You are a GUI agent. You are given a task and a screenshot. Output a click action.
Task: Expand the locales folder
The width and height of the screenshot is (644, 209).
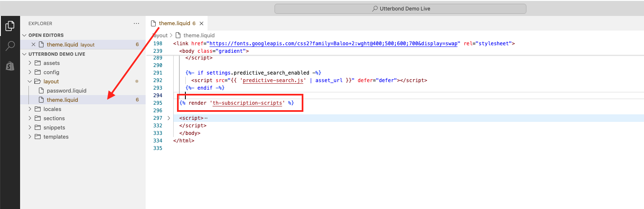pyautogui.click(x=30, y=109)
